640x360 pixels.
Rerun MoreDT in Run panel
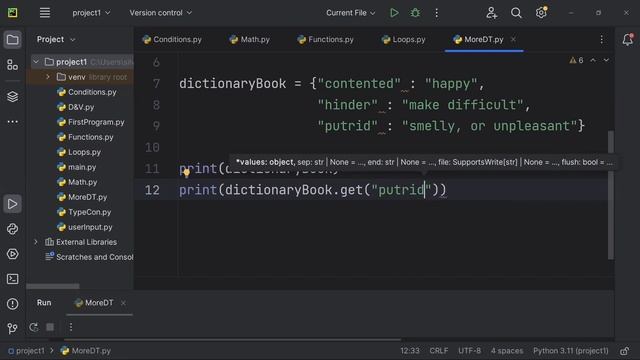point(34,327)
